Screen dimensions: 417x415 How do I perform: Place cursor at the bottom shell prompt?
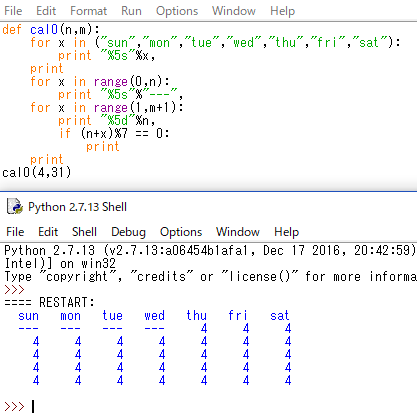pyautogui.click(x=33, y=407)
